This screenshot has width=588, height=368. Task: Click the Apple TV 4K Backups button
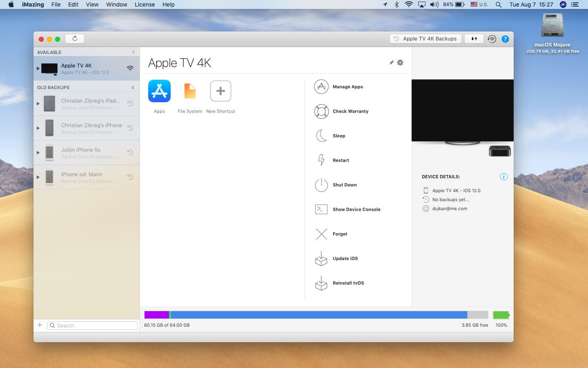coord(425,39)
